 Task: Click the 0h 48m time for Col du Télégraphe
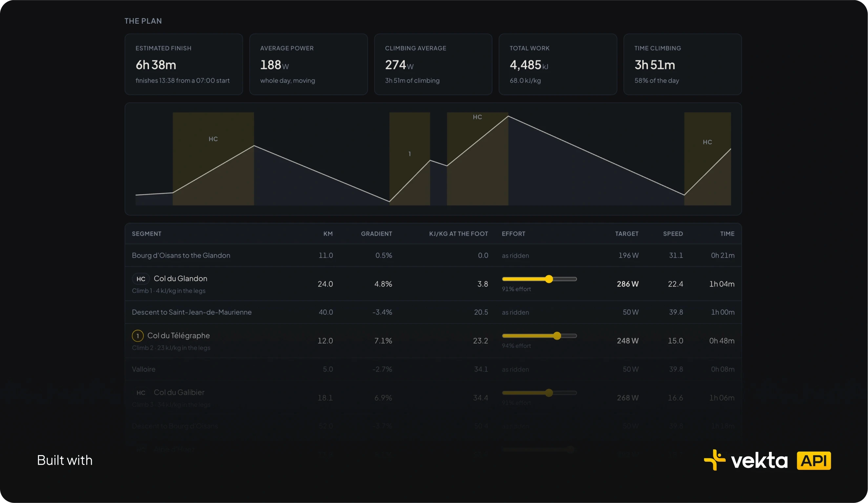coord(722,341)
